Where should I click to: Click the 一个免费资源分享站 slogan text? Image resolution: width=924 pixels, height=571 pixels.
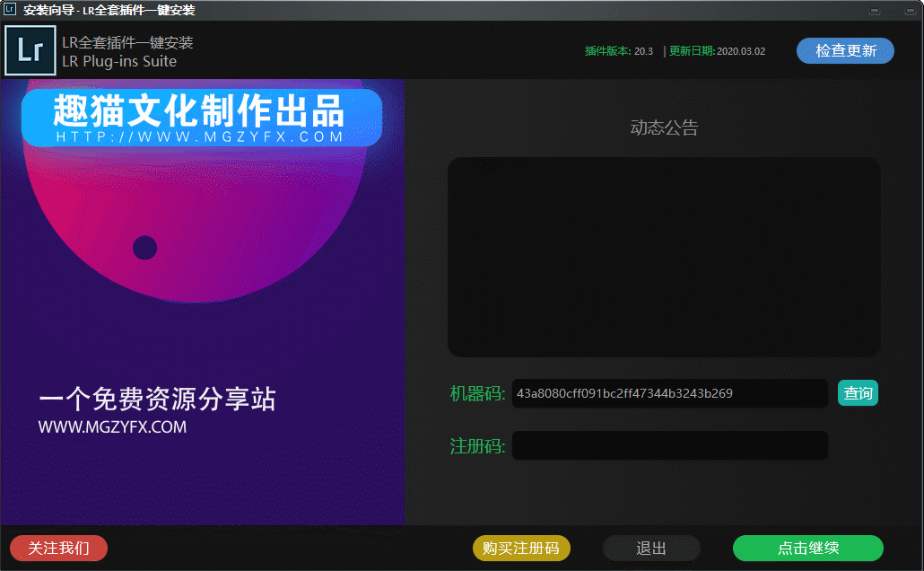click(157, 399)
